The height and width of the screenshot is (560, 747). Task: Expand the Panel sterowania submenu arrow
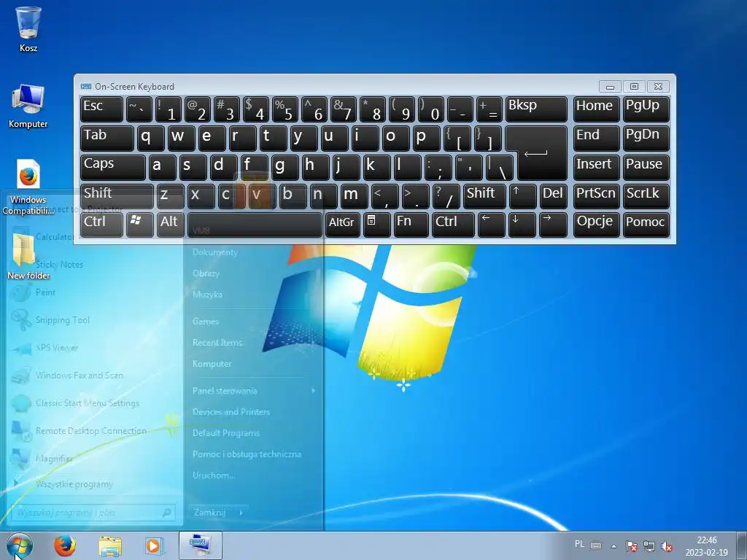313,391
